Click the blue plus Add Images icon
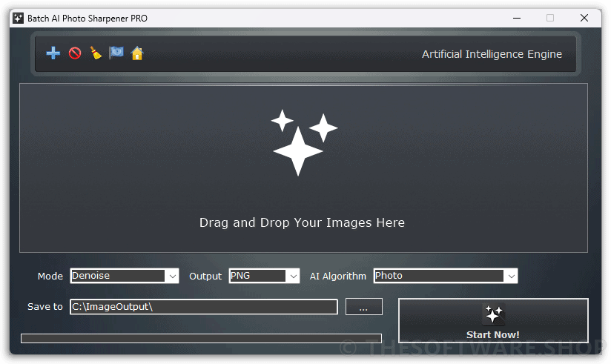Screen dimensions: 611x364 click(53, 53)
